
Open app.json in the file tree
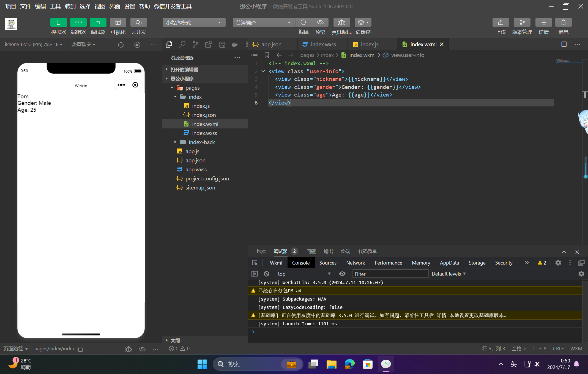(195, 160)
